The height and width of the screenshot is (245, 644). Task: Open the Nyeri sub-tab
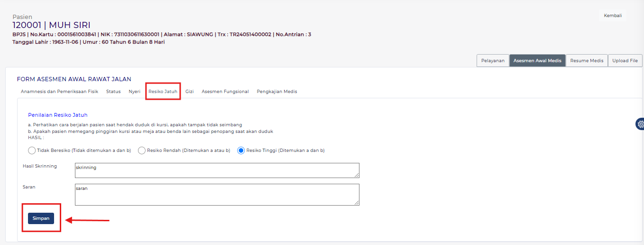tap(134, 92)
